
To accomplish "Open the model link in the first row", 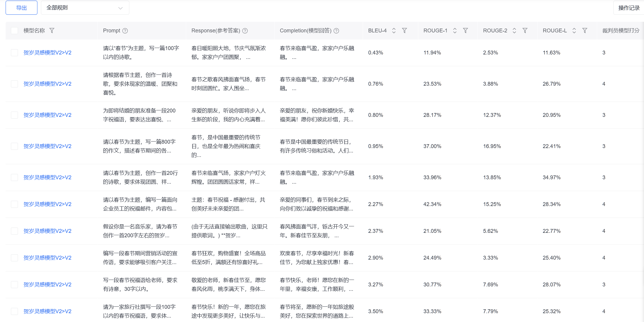I will (x=47, y=53).
